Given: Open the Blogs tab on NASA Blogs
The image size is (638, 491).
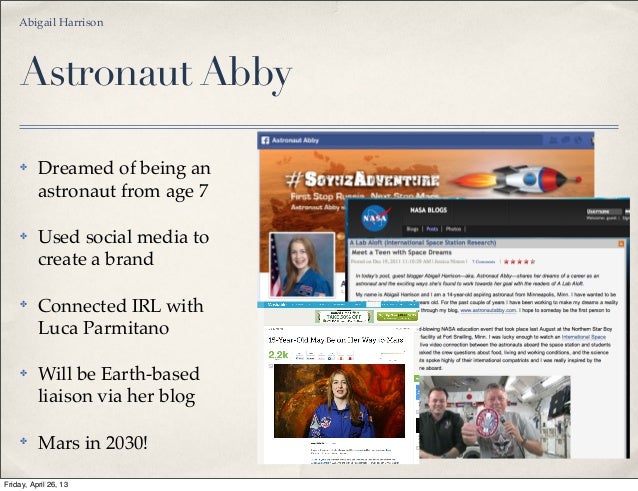Looking at the screenshot, I should (x=412, y=229).
